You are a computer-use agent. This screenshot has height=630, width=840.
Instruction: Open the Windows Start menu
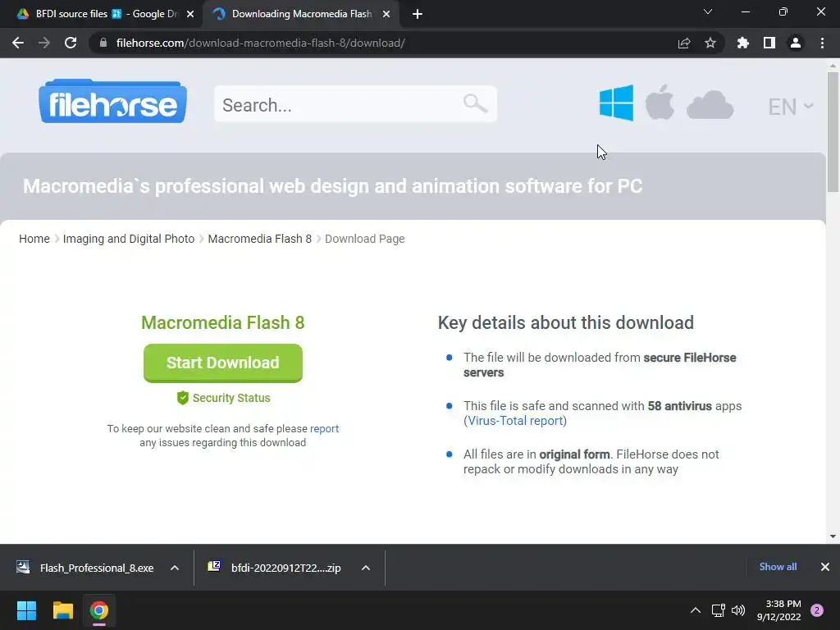(26, 610)
